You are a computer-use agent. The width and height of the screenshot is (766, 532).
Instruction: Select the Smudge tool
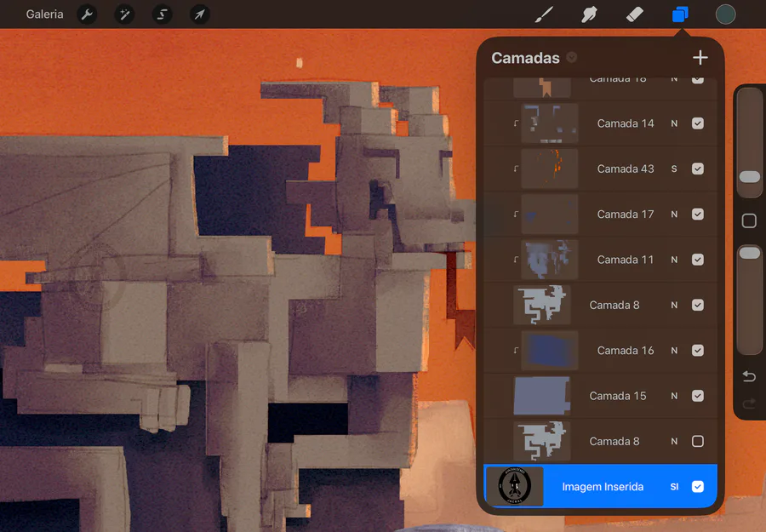click(589, 14)
